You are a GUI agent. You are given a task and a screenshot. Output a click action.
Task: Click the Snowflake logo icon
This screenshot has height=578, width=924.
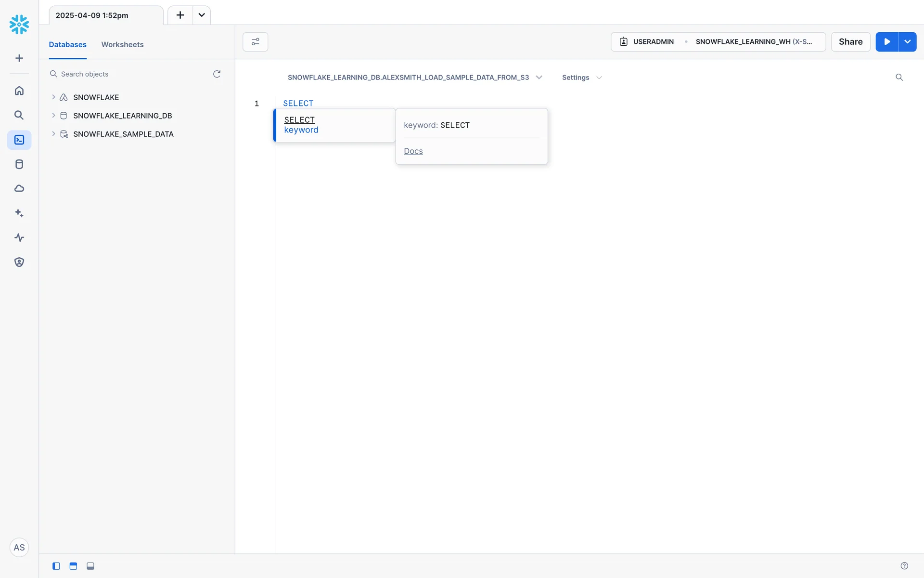[19, 24]
